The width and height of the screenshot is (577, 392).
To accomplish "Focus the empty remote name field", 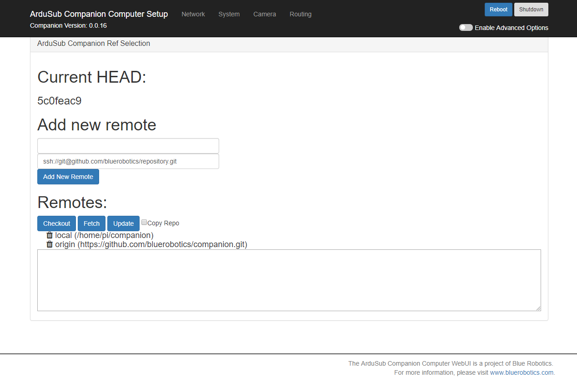I will 128,146.
